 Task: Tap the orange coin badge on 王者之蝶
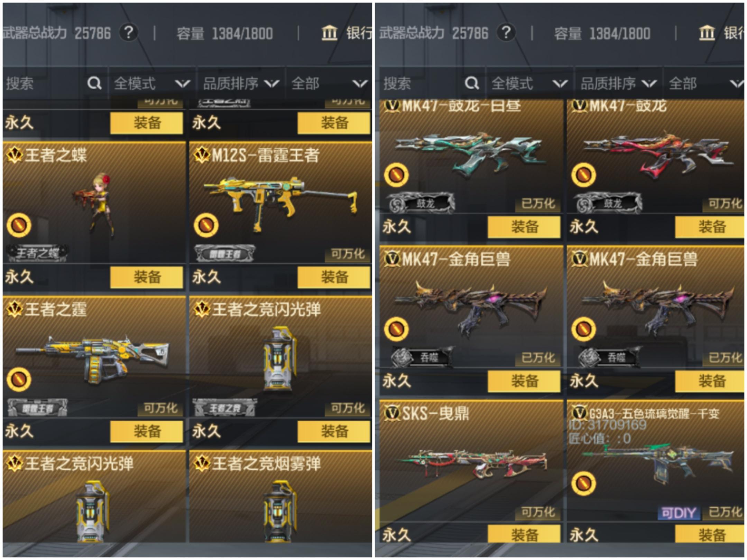point(19,225)
